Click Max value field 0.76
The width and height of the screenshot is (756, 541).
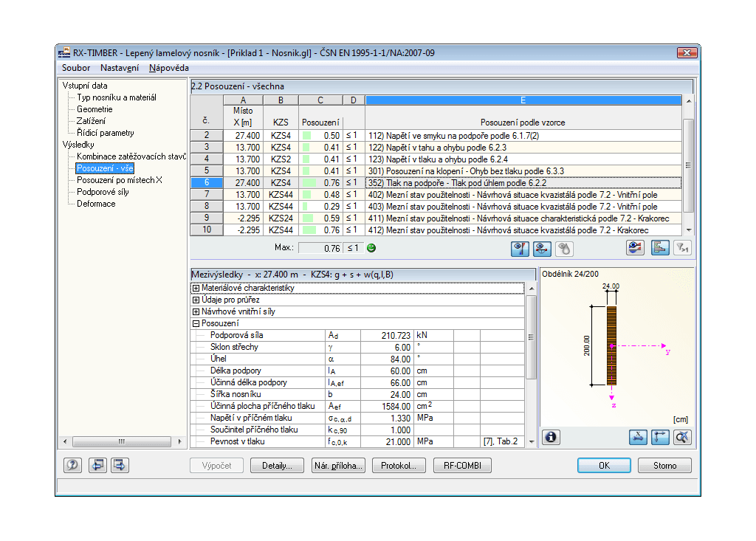coord(320,248)
